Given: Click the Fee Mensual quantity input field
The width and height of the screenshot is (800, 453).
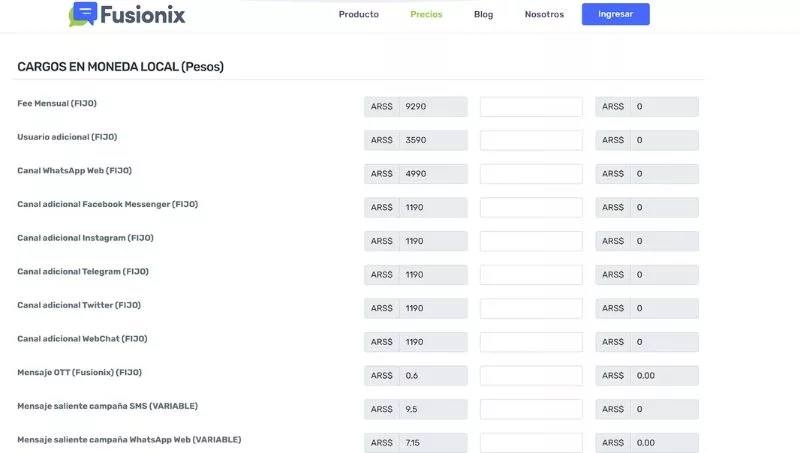Looking at the screenshot, I should pyautogui.click(x=531, y=107).
